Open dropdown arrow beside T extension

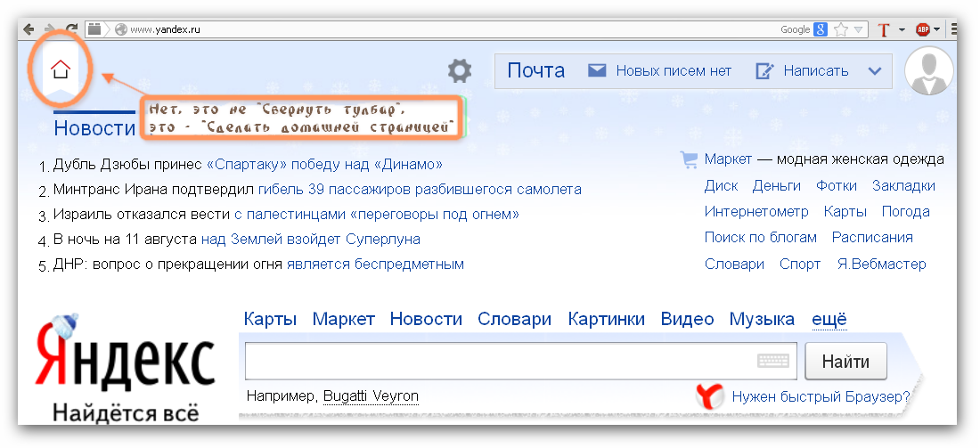pyautogui.click(x=902, y=29)
